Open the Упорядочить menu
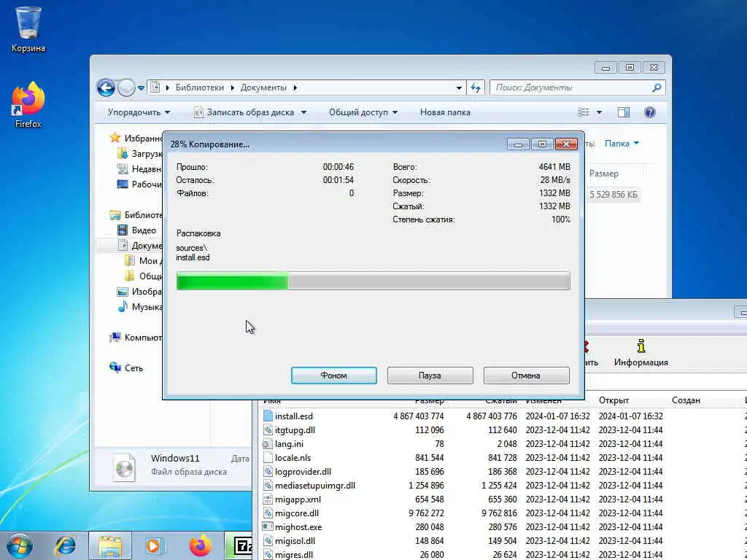The height and width of the screenshot is (560, 747). click(x=139, y=112)
